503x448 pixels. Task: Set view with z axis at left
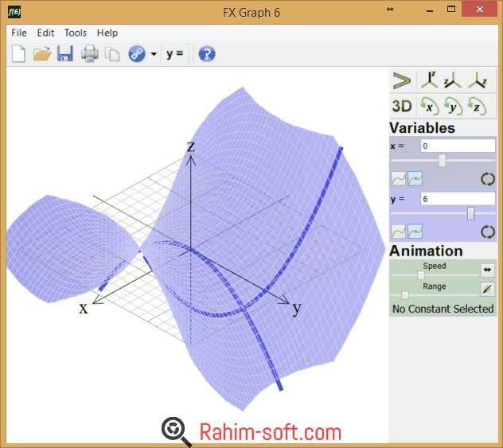click(x=453, y=80)
